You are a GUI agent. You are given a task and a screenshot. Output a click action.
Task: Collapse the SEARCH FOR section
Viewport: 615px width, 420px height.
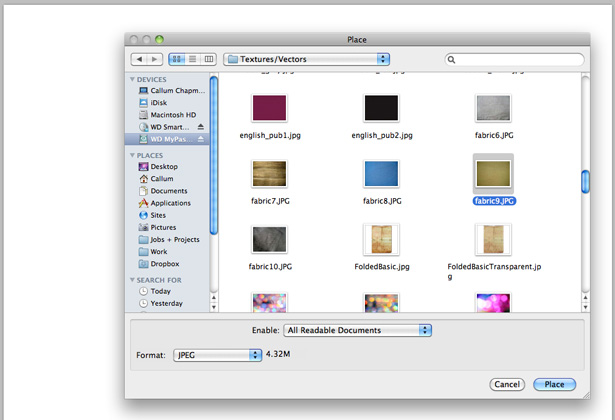[x=132, y=280]
